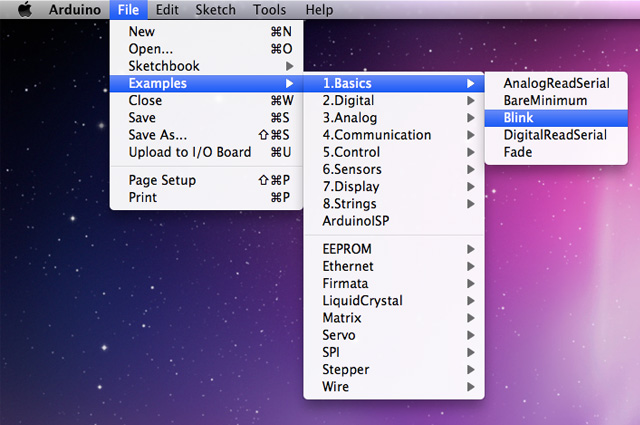Open the DigitalReadSerial example
640x425 pixels.
[554, 135]
